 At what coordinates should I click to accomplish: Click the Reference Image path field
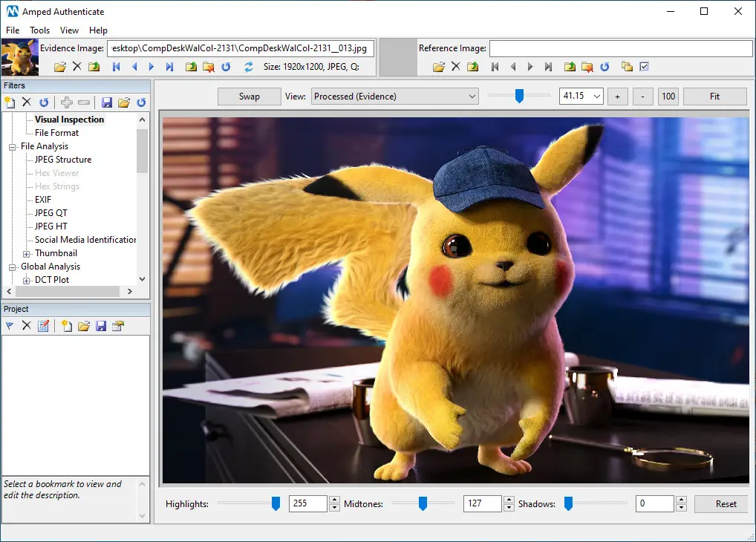coord(621,48)
